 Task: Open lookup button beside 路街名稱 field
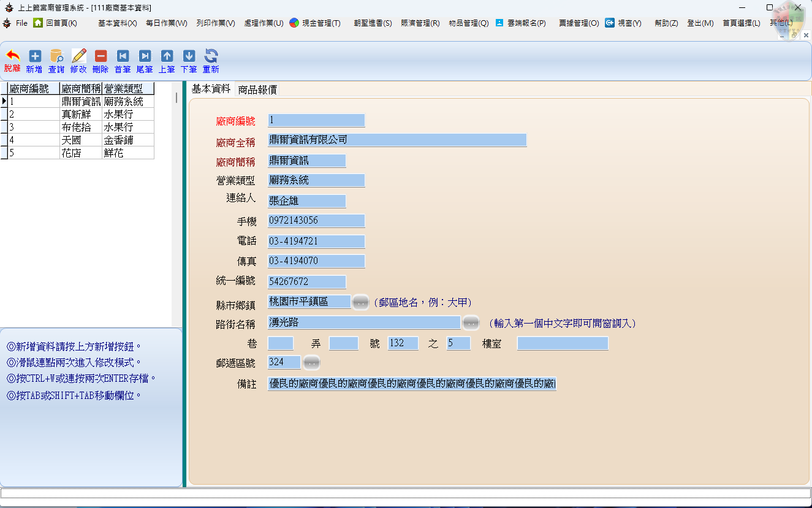tap(470, 322)
